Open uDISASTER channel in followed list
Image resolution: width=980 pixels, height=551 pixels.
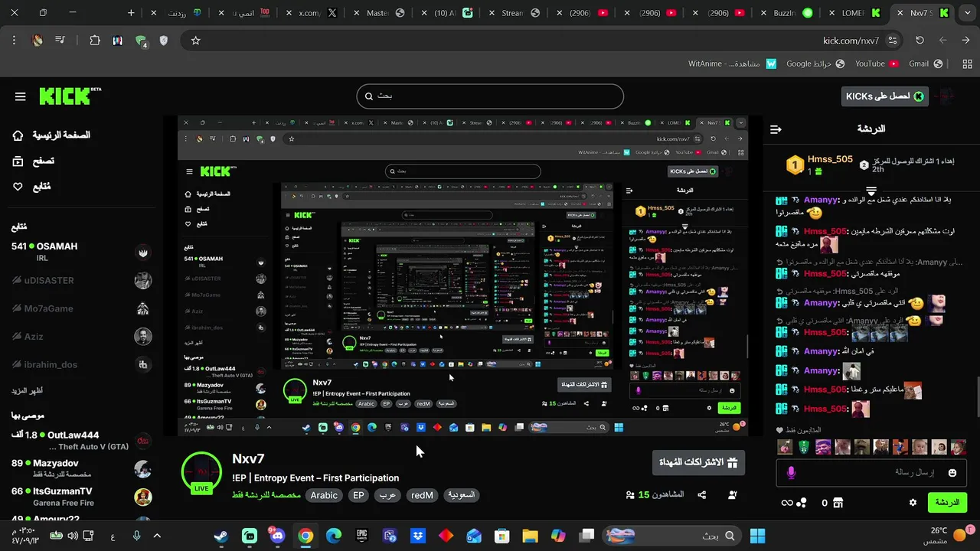click(x=80, y=280)
